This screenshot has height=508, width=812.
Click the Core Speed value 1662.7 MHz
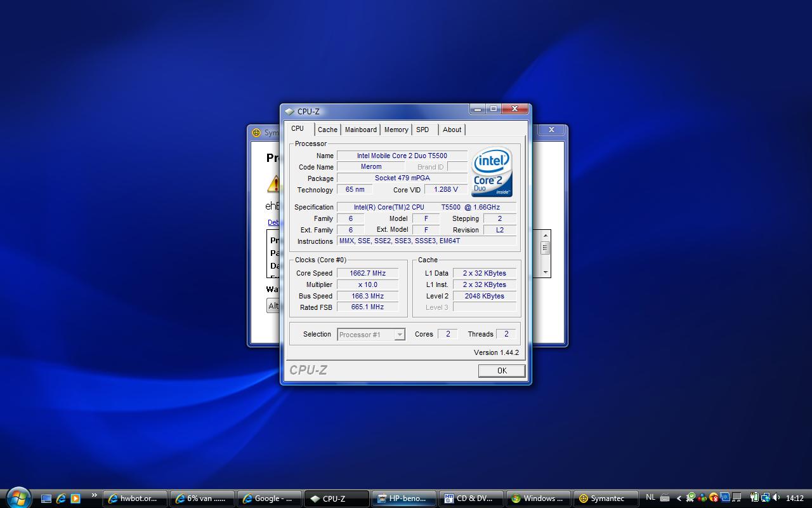click(367, 273)
